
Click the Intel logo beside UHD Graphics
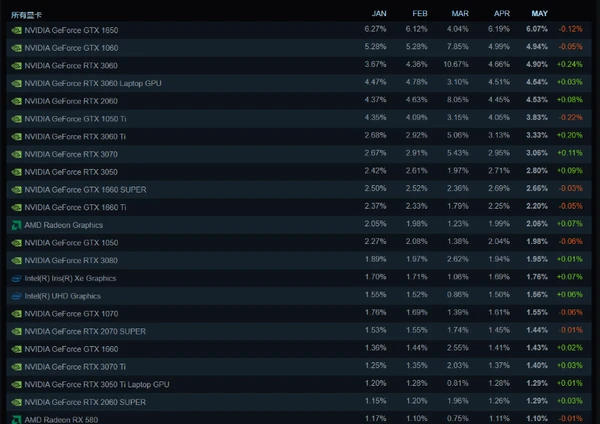[x=16, y=296]
